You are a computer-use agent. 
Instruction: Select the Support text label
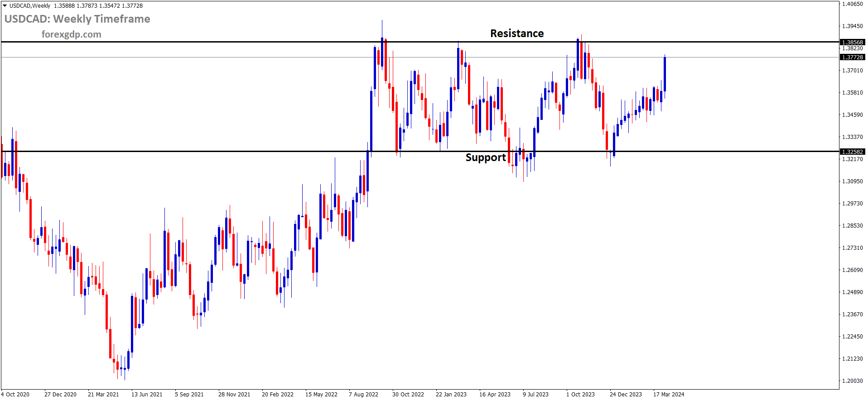(x=486, y=157)
